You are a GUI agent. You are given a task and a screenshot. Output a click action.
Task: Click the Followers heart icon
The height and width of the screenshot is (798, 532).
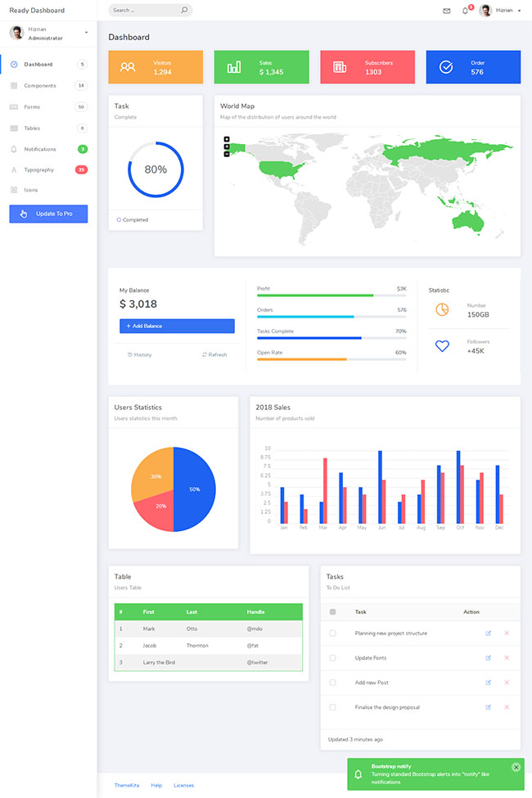pos(442,346)
